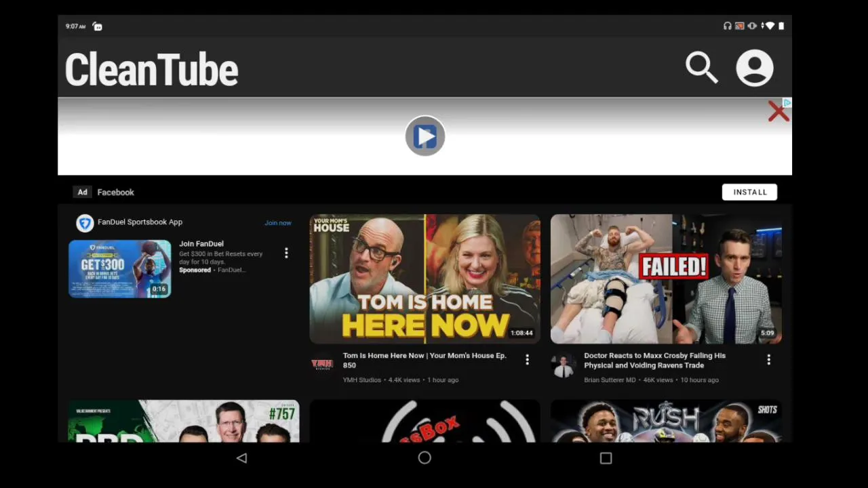Click YMH Studios channel name text
Viewport: 868px width, 488px height.
click(x=362, y=380)
